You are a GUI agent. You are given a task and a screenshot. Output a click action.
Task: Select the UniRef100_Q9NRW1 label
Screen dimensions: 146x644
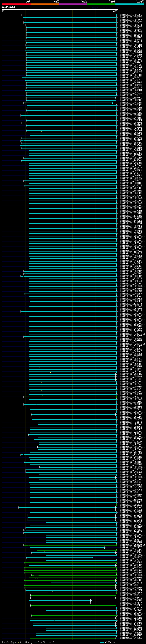(x=131, y=163)
